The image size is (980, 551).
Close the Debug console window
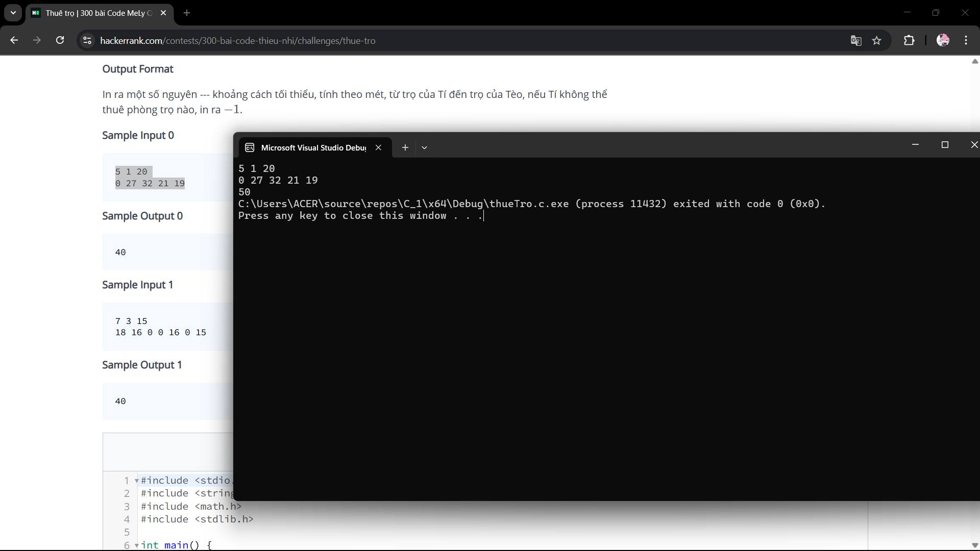click(x=974, y=145)
